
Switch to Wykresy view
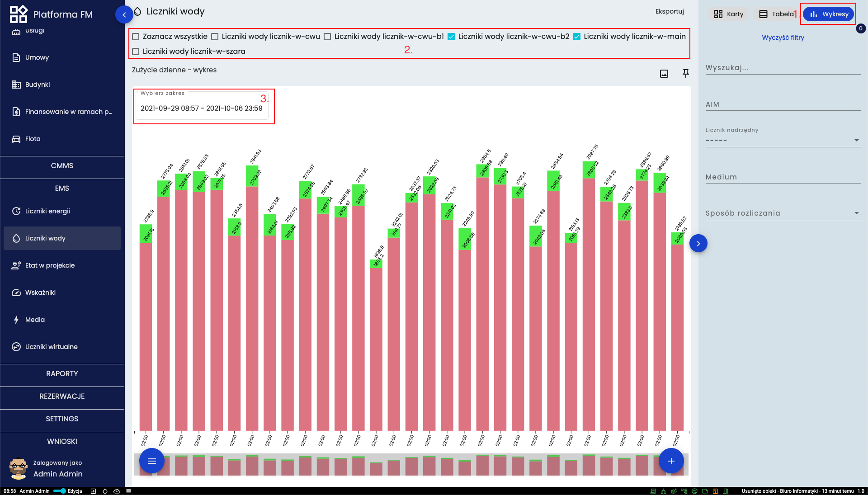click(x=829, y=14)
